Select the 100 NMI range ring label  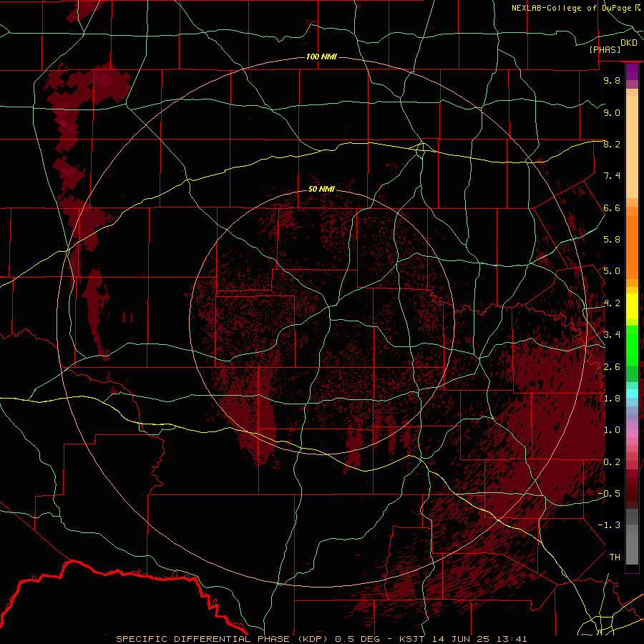(321, 57)
